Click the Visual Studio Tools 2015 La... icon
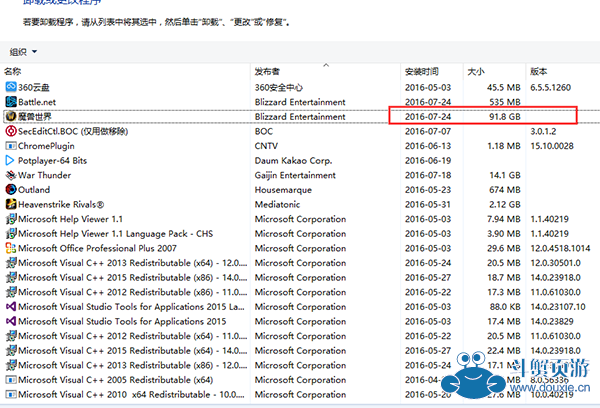Viewport: 600px width, 408px height. (x=11, y=307)
